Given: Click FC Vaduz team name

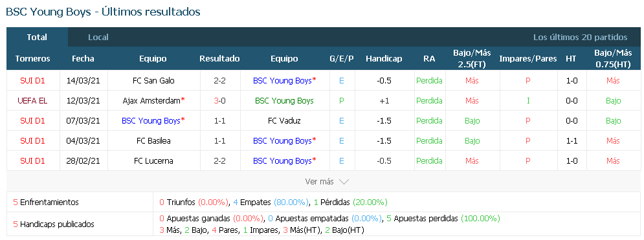Looking at the screenshot, I should coord(284,121).
